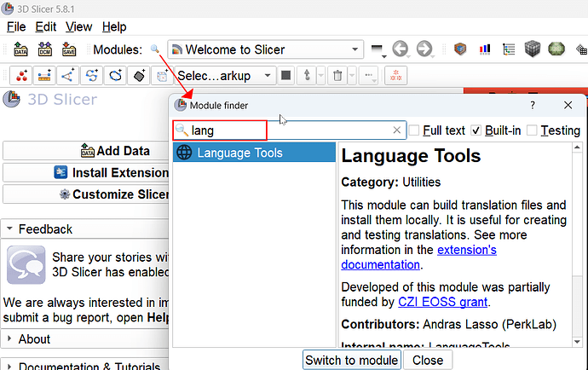Enable the Testing checkbox

pyautogui.click(x=532, y=130)
